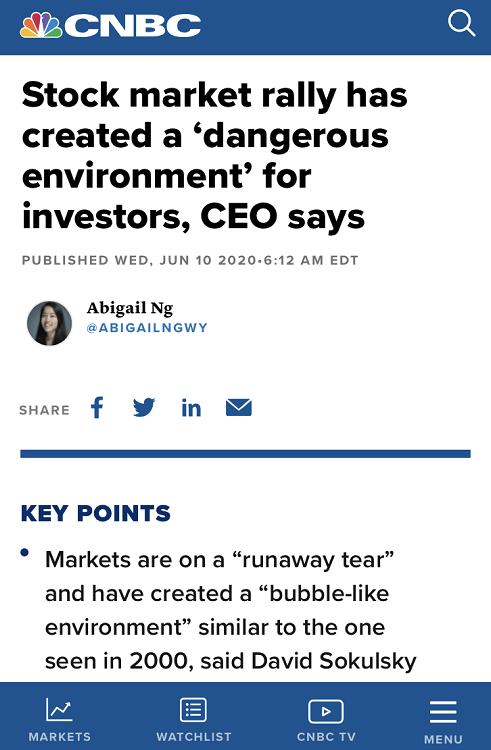Open the CNBC TV play icon

[x=326, y=711]
